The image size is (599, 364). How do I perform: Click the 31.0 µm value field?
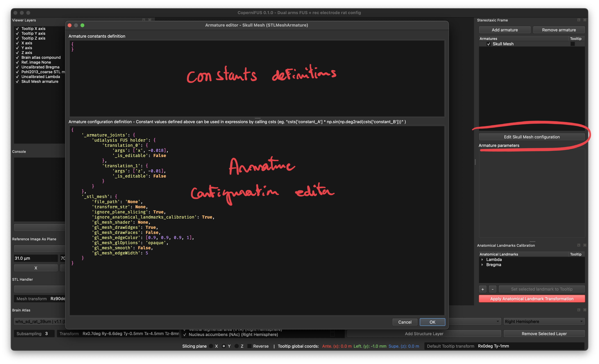point(36,258)
